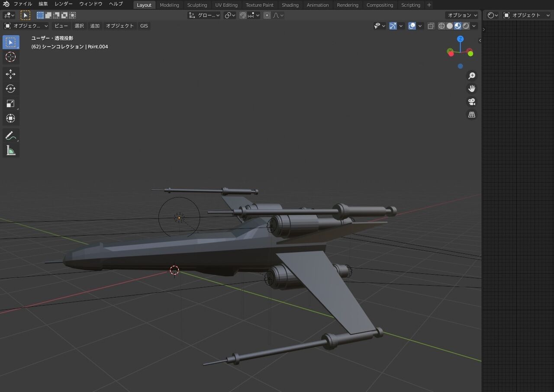This screenshot has width=554, height=392.
Task: Open the 追加 viewport menu
Action: pyautogui.click(x=95, y=26)
